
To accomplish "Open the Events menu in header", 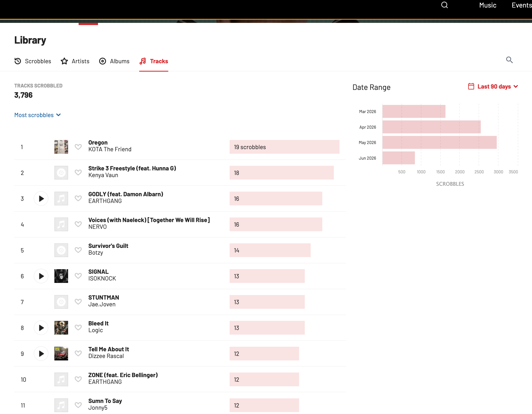I will click(521, 5).
